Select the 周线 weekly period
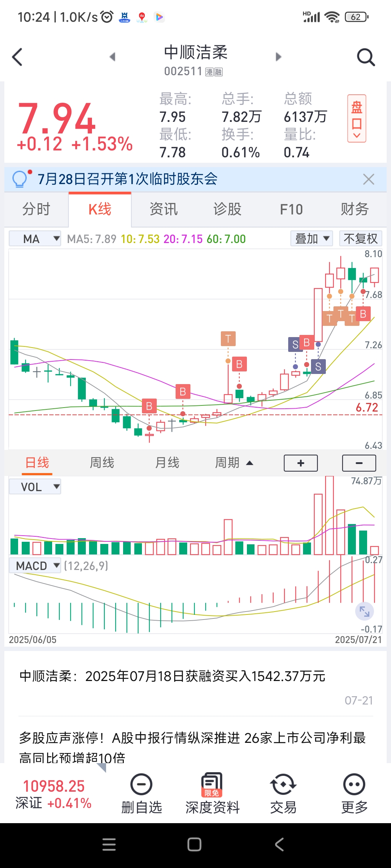 [x=102, y=463]
